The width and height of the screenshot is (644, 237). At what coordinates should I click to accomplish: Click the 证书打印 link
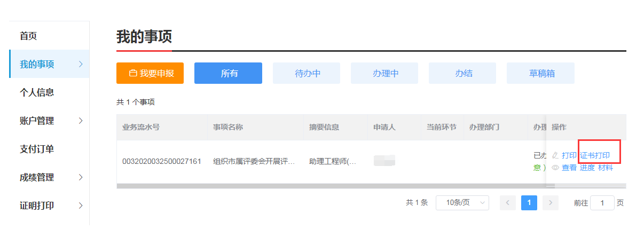(x=595, y=155)
